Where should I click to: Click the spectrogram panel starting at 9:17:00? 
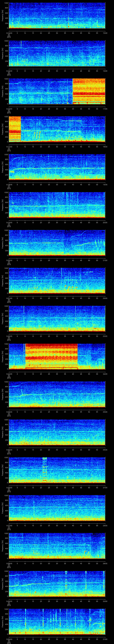[57, 129]
